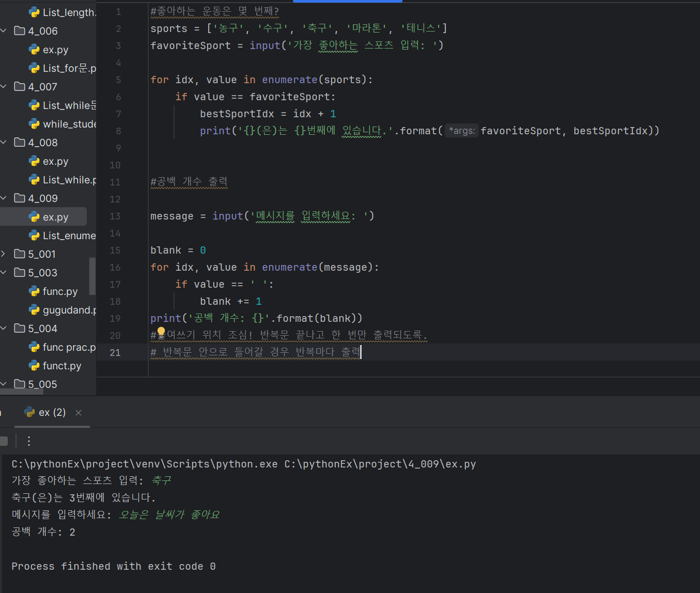Screen dimensions: 700x593
Task: Open the three-dot More menu in Run panel
Action: (29, 441)
